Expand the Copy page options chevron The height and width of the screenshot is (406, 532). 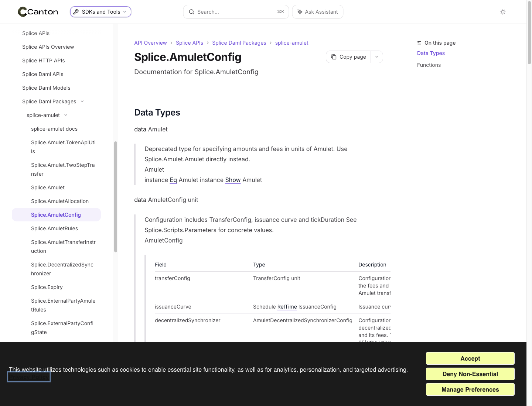point(377,57)
